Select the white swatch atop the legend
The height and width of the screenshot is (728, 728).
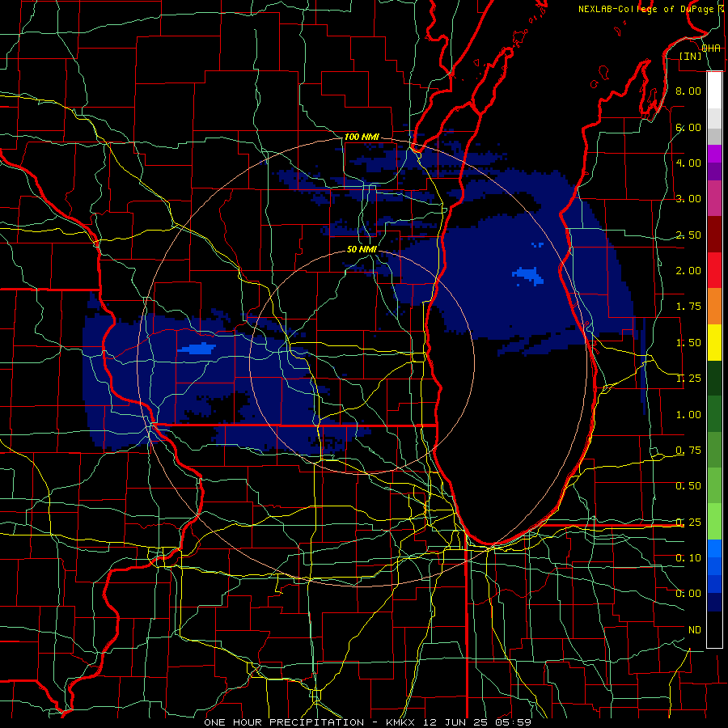pos(714,90)
